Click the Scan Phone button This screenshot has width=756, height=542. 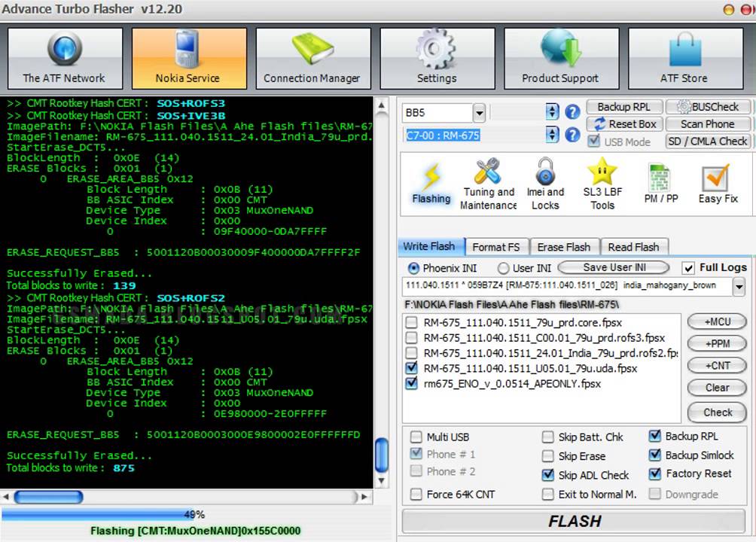click(x=709, y=124)
